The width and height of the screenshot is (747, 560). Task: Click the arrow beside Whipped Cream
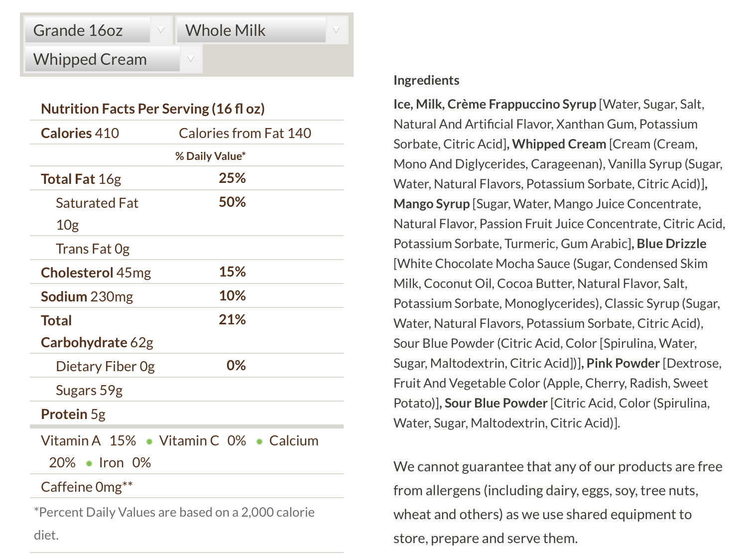click(191, 59)
